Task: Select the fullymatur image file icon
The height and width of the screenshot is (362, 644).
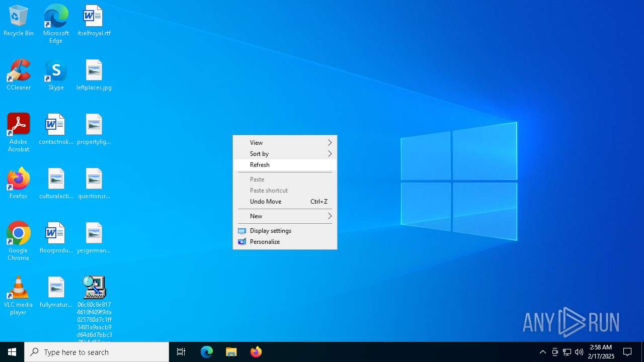Action: pos(56,293)
